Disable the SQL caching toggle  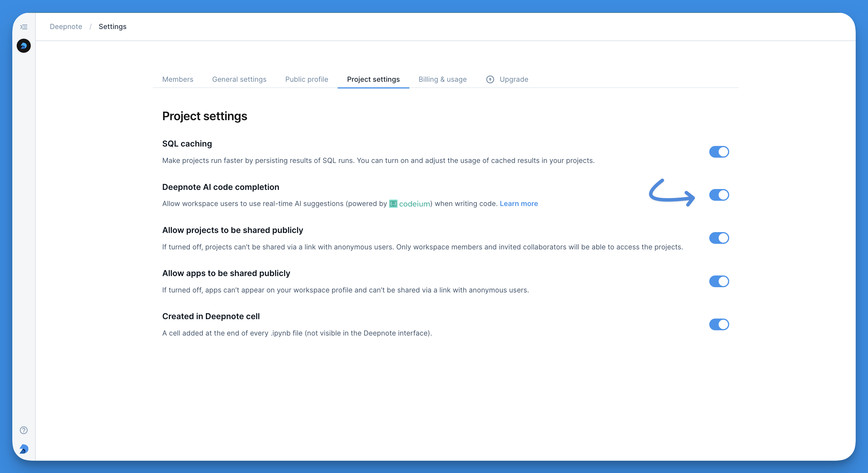719,152
